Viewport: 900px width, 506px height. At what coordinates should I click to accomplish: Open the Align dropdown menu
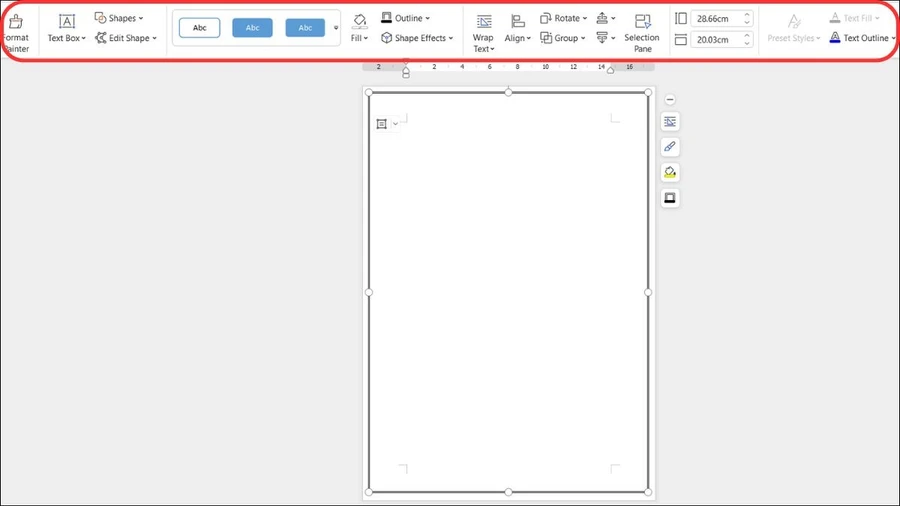tap(517, 29)
